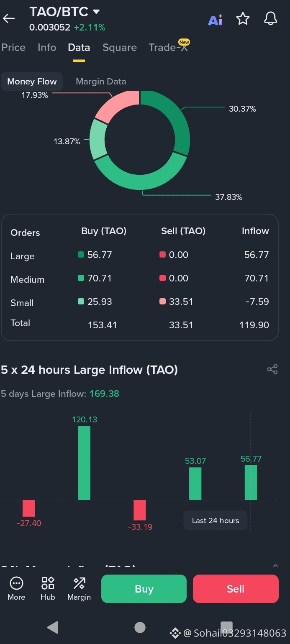Add TAO/BTC to favorites with star
The width and height of the screenshot is (290, 644).
243,19
